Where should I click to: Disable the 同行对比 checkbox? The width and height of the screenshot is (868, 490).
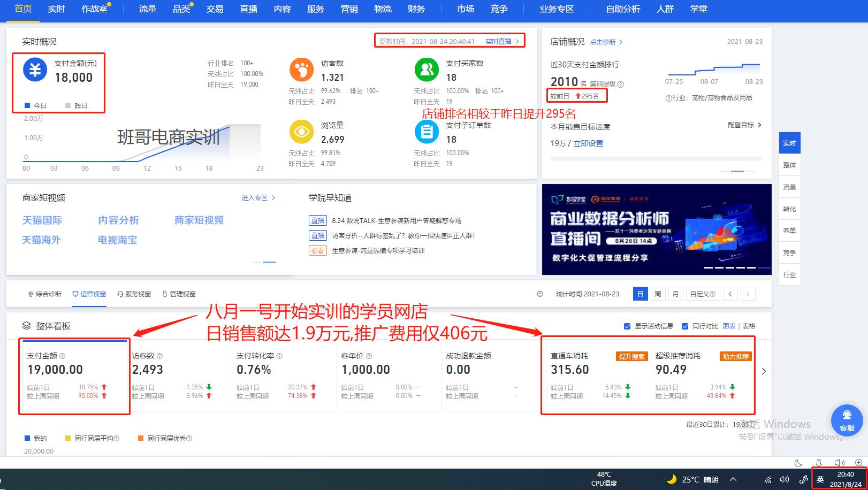pyautogui.click(x=685, y=326)
